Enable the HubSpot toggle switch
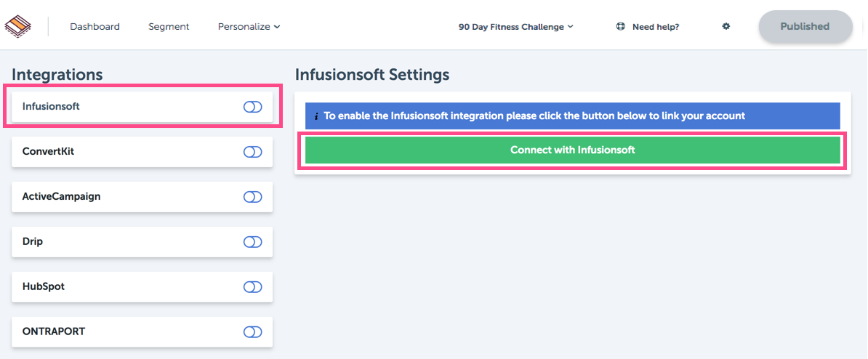 click(252, 286)
